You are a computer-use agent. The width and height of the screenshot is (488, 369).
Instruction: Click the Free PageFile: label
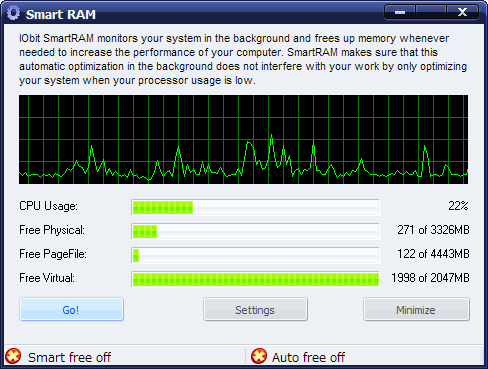coord(53,254)
